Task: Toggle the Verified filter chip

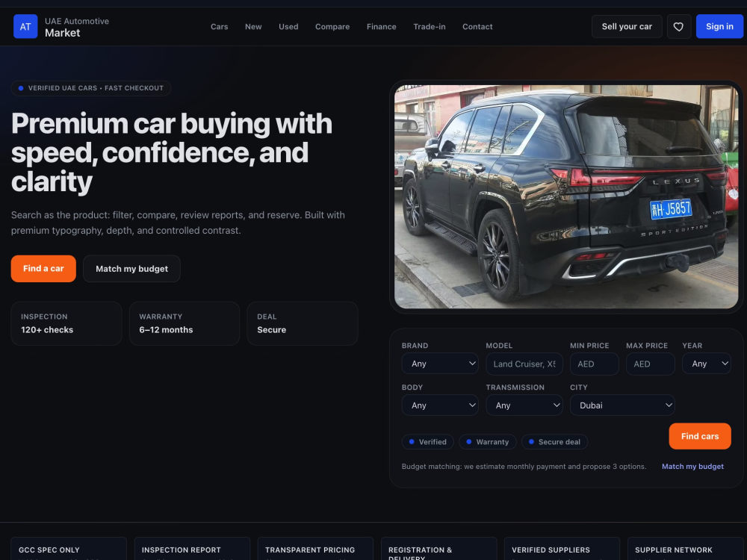Action: tap(428, 442)
